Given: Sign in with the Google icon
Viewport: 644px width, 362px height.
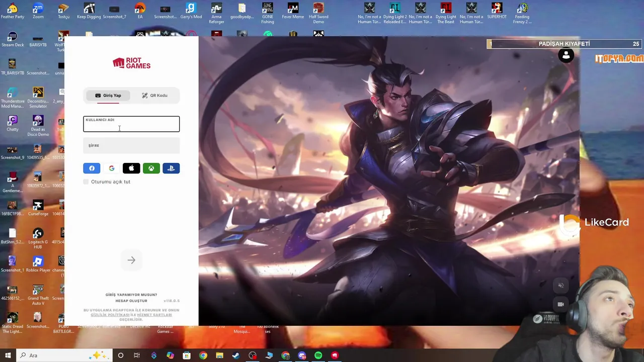Looking at the screenshot, I should 112,168.
